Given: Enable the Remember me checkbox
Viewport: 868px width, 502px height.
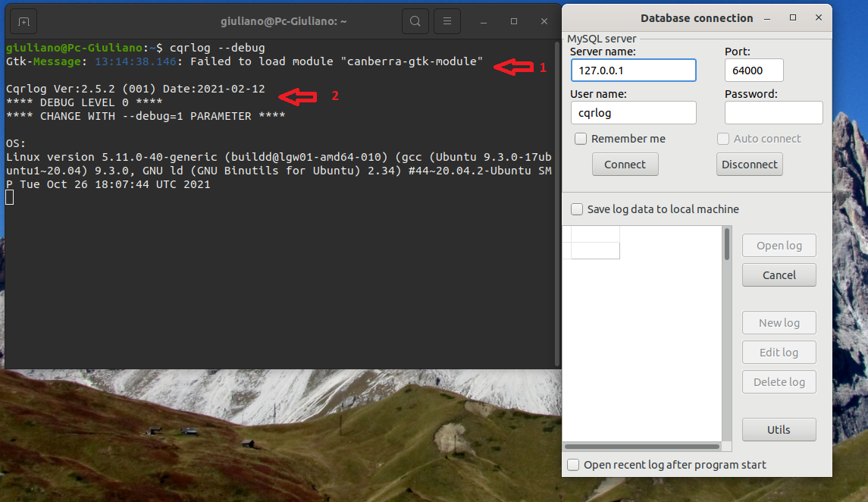Looking at the screenshot, I should [x=580, y=138].
